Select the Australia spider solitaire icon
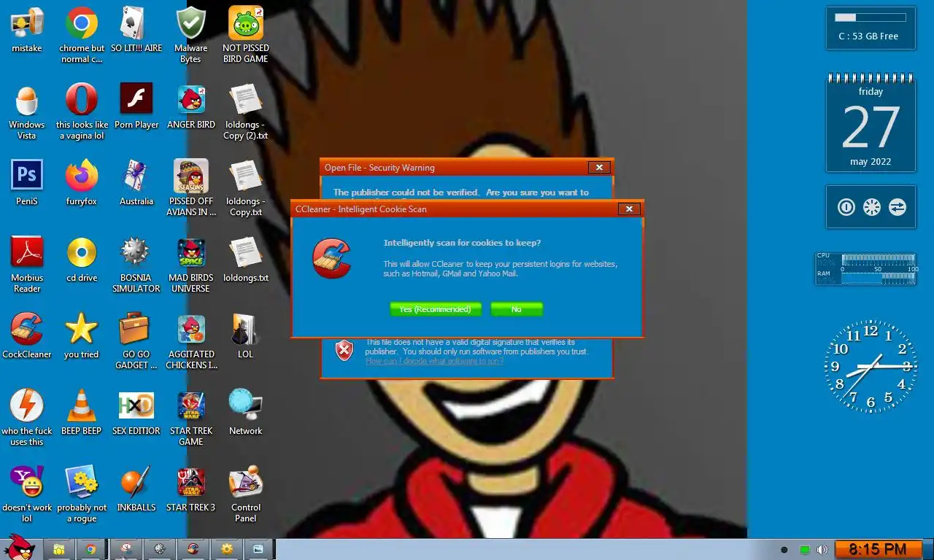934x560 pixels. 136,183
